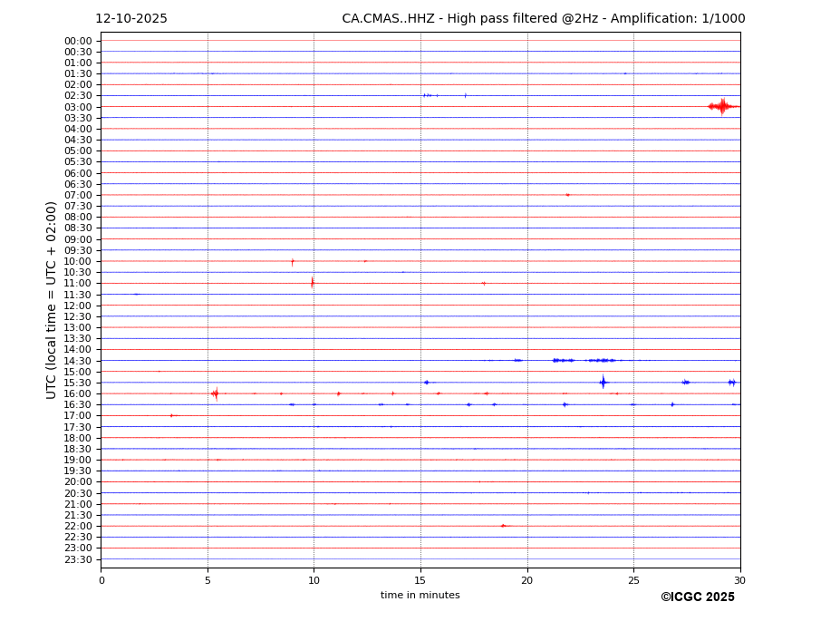Click the small red event on the 22:00 trace
The image size is (840, 631).
[503, 526]
